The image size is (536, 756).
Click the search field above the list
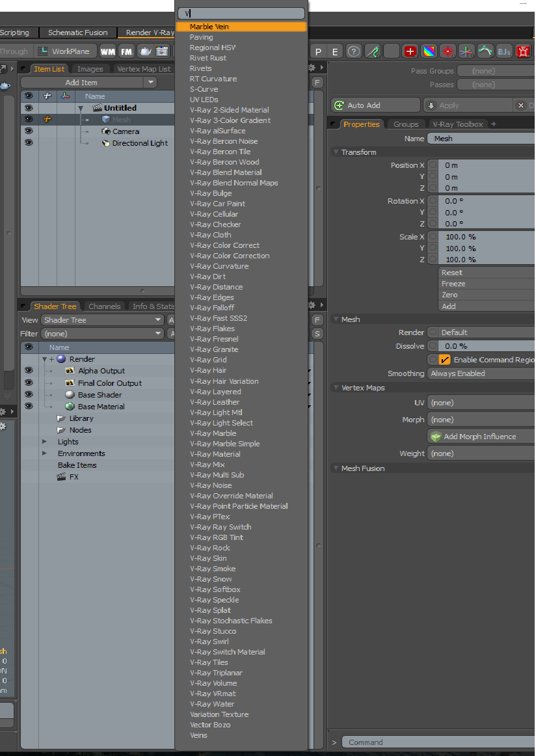(x=241, y=14)
